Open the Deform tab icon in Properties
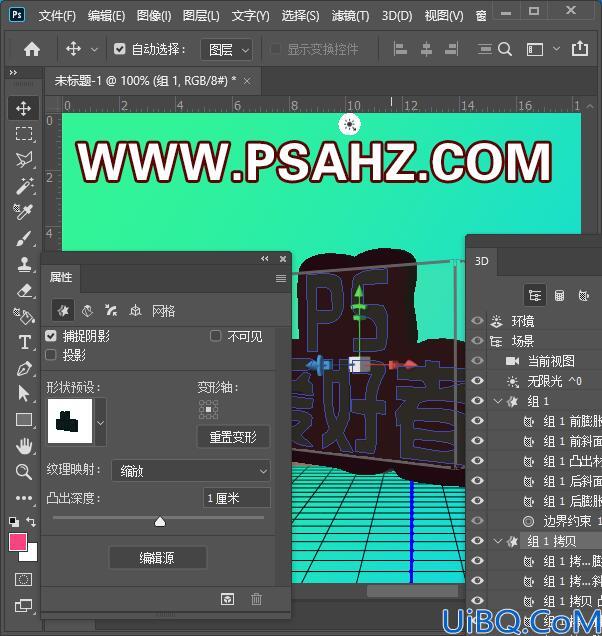Viewport: 602px width, 636px height. [87, 311]
